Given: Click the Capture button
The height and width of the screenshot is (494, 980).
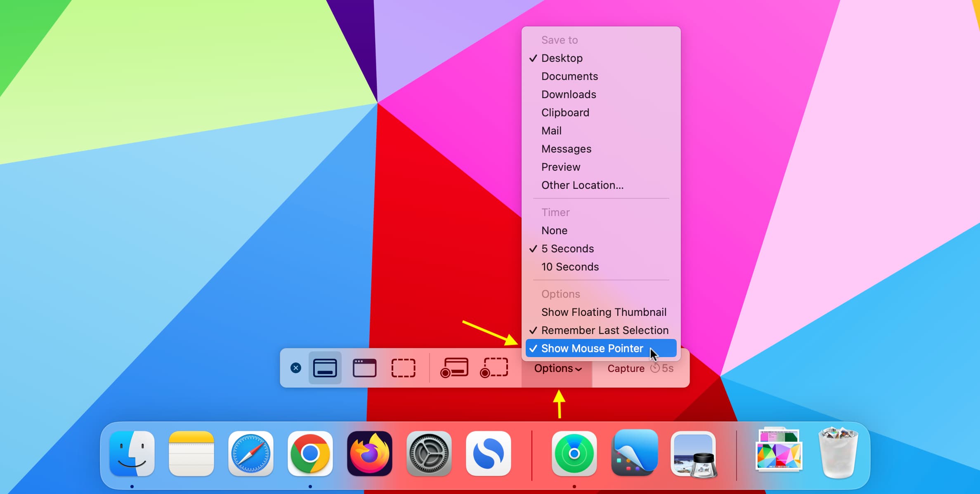Looking at the screenshot, I should coord(640,368).
